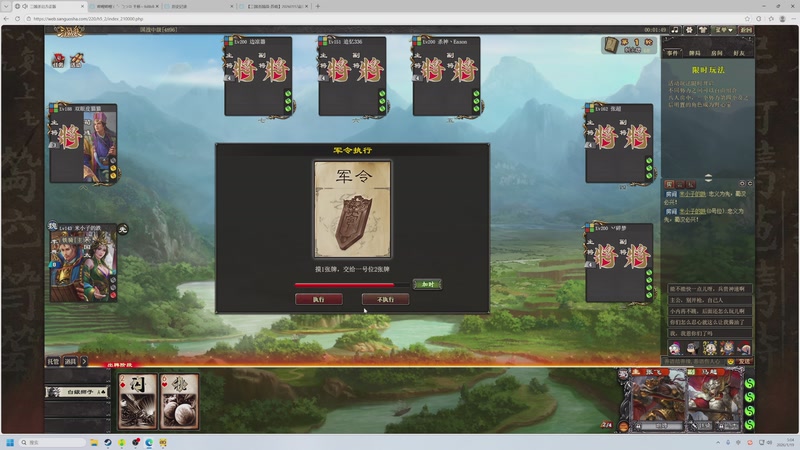
Task: Click the top green yin-yang health token
Action: (749, 383)
